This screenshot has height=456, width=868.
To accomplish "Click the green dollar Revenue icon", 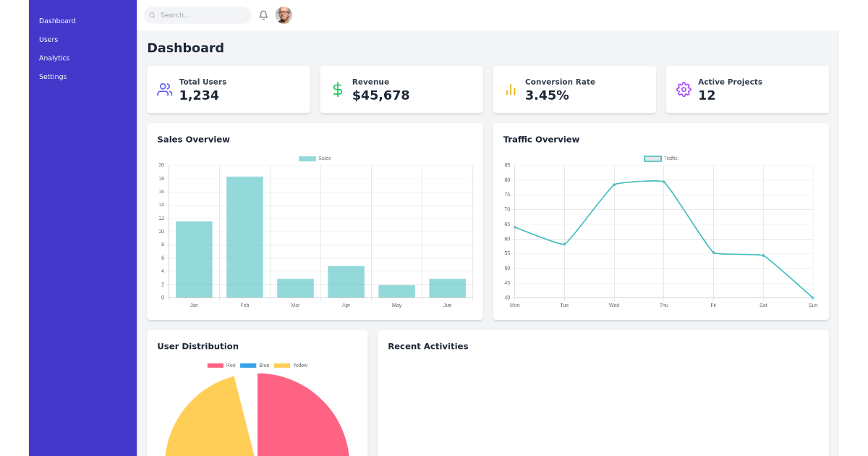I will [x=337, y=89].
